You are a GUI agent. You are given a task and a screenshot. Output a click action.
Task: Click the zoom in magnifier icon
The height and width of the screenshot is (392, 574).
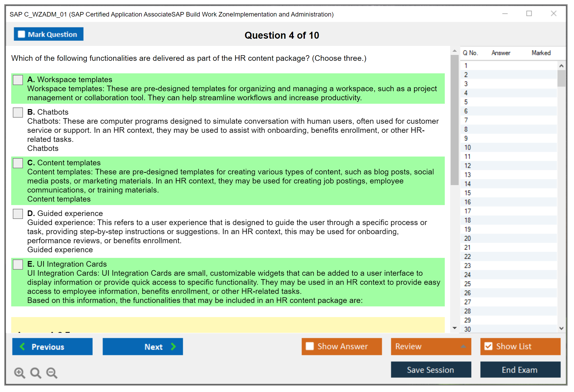19,373
